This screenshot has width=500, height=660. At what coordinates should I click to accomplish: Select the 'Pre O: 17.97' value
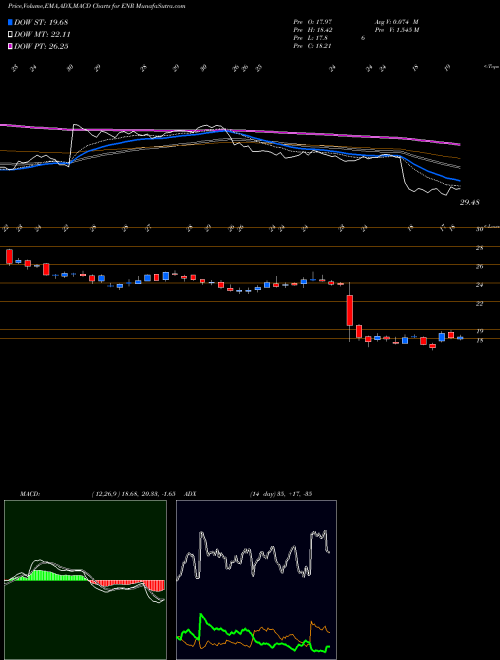[315, 22]
